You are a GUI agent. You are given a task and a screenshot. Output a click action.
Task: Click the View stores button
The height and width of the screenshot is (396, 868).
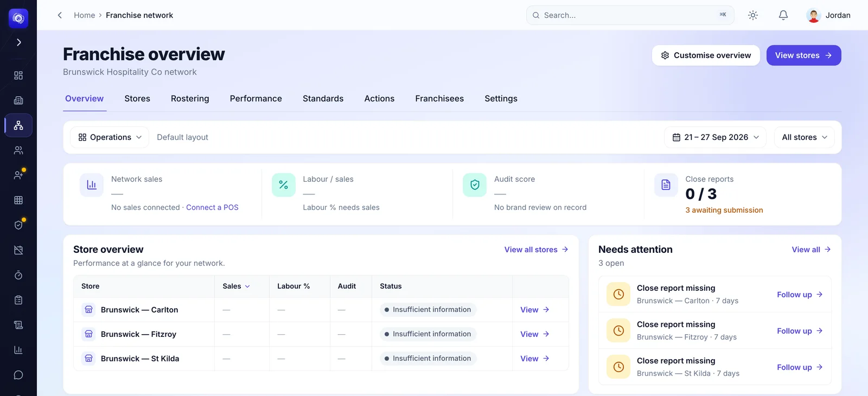tap(803, 55)
